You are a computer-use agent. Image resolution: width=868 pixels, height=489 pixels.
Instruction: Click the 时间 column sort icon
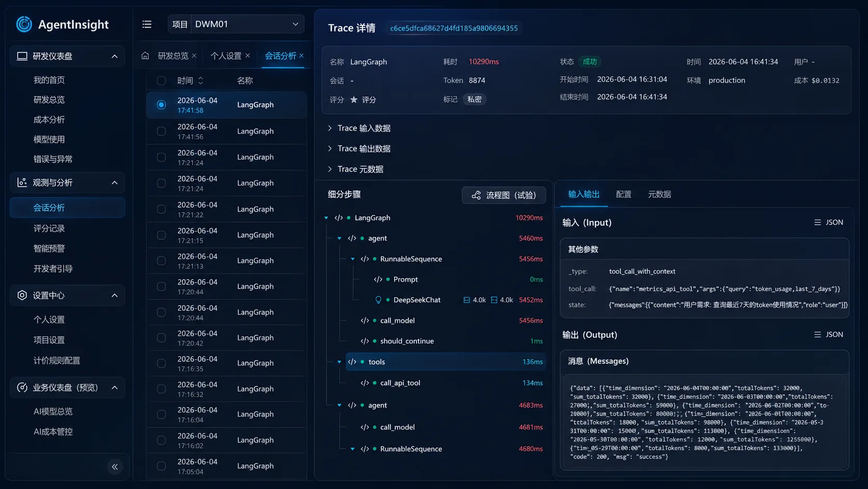click(201, 81)
